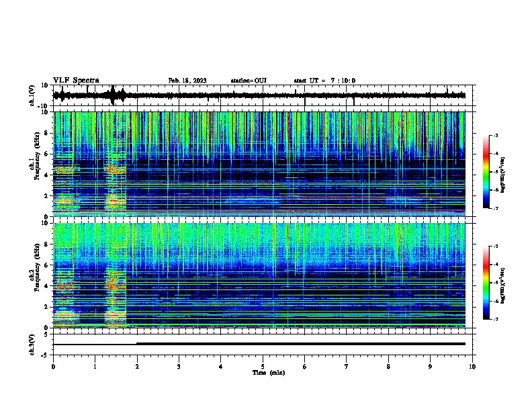Click time-axis tick label "7"
This screenshot has height=411, width=532.
point(347,367)
